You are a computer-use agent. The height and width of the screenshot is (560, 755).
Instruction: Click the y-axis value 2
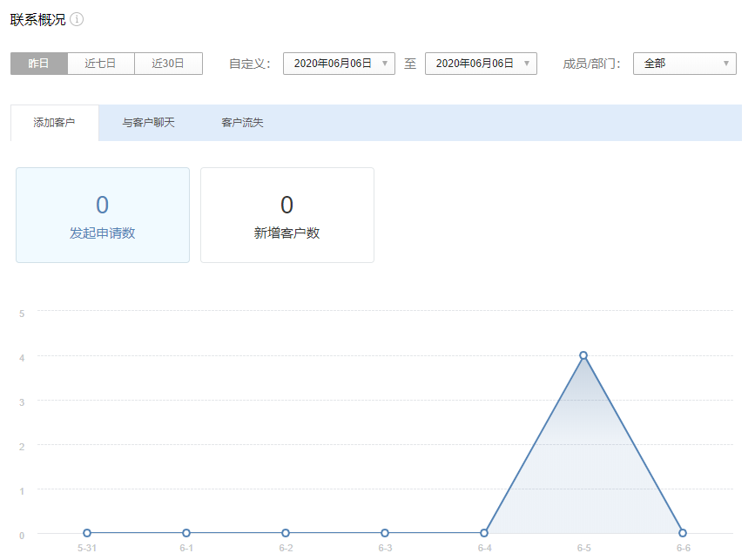tap(22, 447)
